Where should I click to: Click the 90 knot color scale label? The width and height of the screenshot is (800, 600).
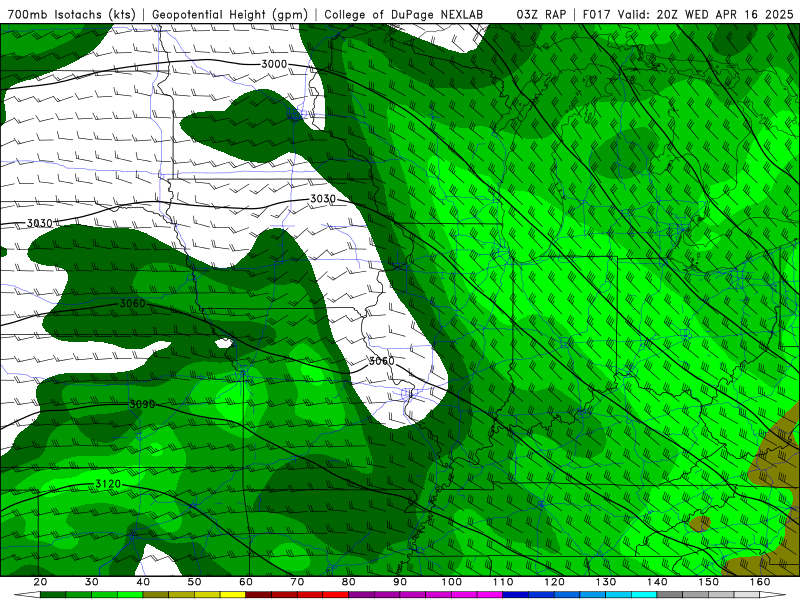point(400,582)
